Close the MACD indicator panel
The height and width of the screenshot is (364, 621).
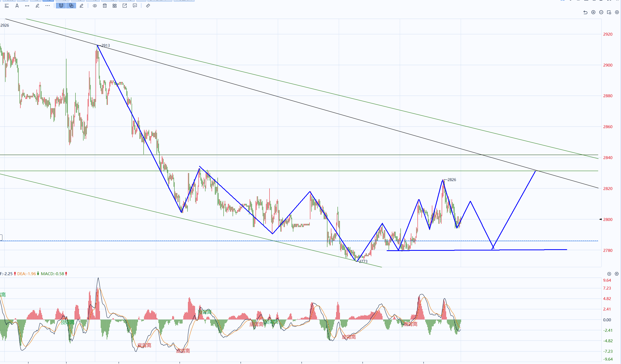(609, 274)
